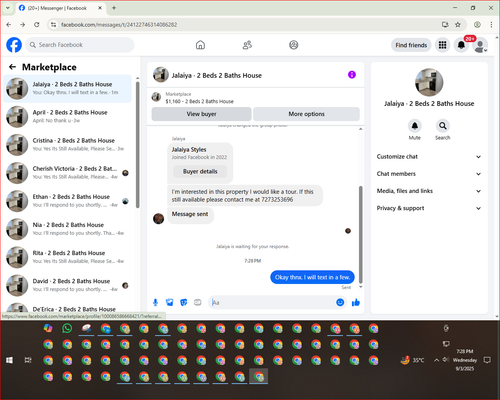Expand Privacy & support section
The image size is (500, 400).
click(429, 208)
